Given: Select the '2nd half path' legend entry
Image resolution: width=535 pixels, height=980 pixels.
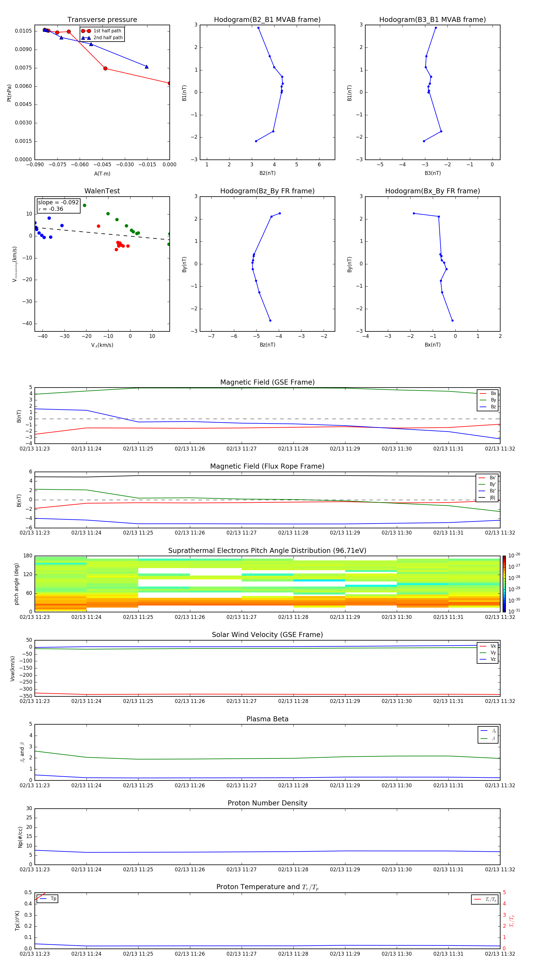Looking at the screenshot, I should point(102,38).
